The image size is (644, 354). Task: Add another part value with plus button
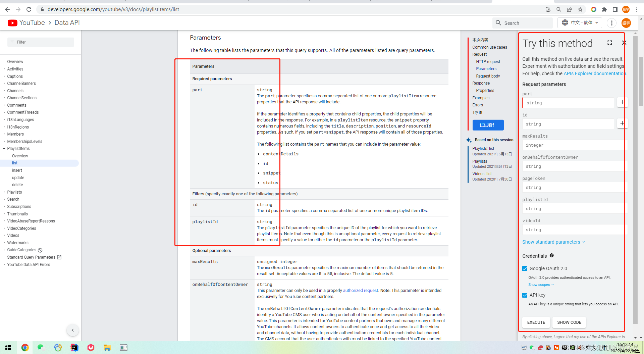622,102
